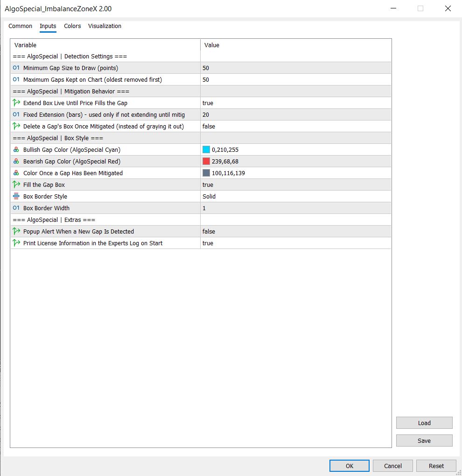
Task: Select the Inputs tab
Action: (48, 26)
